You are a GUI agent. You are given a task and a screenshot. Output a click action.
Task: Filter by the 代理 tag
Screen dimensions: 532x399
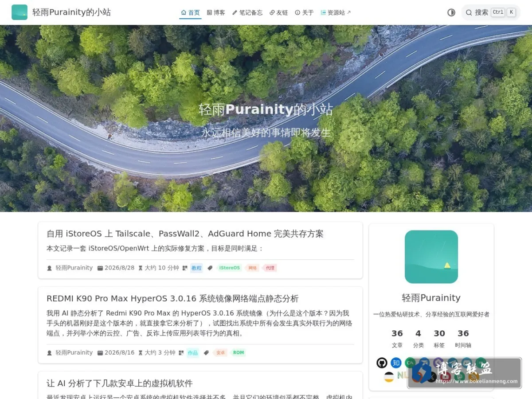click(x=270, y=268)
